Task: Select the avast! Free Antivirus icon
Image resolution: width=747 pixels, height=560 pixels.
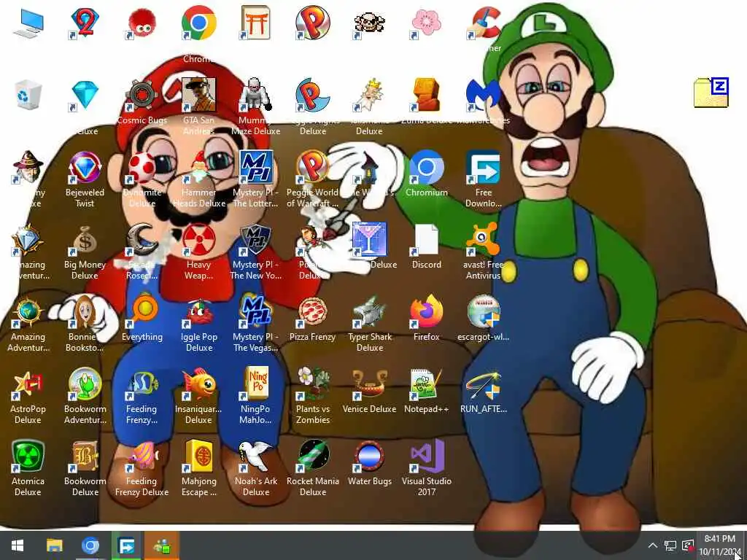Action: [x=483, y=252]
